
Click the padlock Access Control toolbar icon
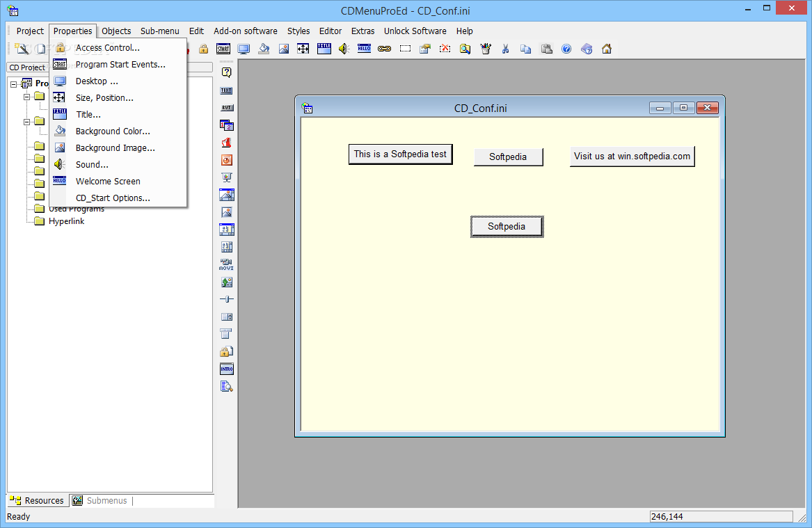tap(203, 49)
